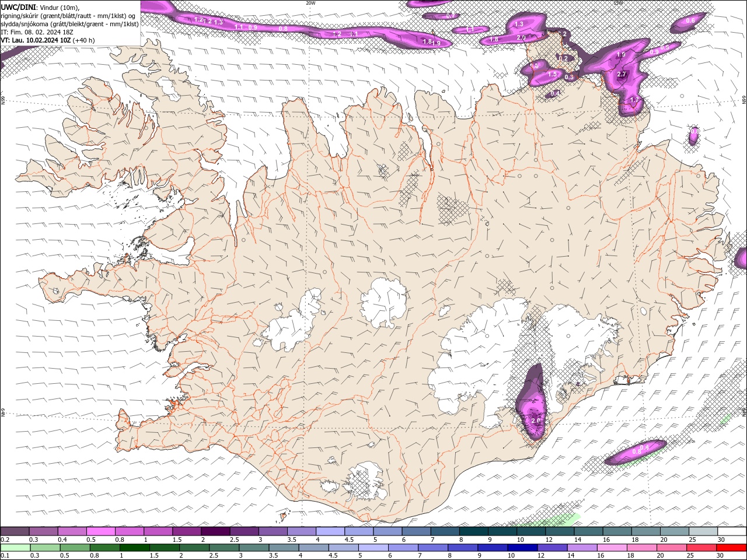This screenshot has height=560, width=747.
Task: Pick the upper legend swatch starting at 18
Action: coord(645,531)
